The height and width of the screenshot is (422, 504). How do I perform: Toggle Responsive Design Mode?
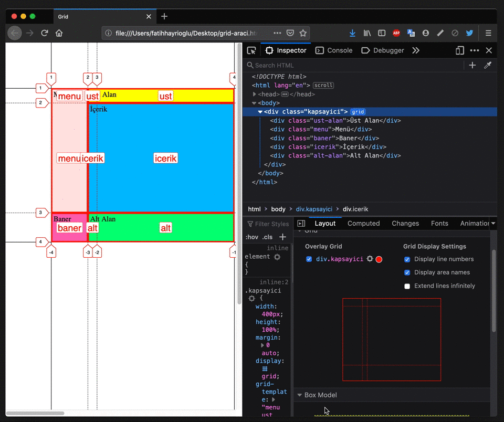coord(459,50)
